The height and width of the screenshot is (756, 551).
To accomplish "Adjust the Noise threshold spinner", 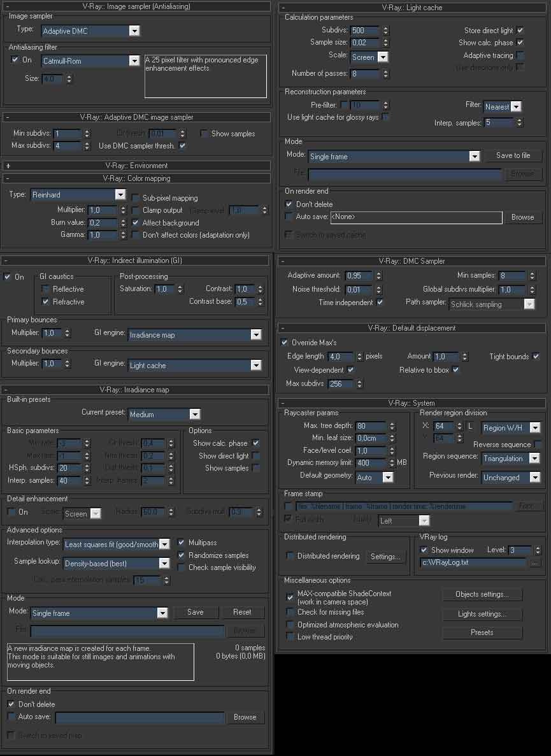I will click(x=379, y=290).
